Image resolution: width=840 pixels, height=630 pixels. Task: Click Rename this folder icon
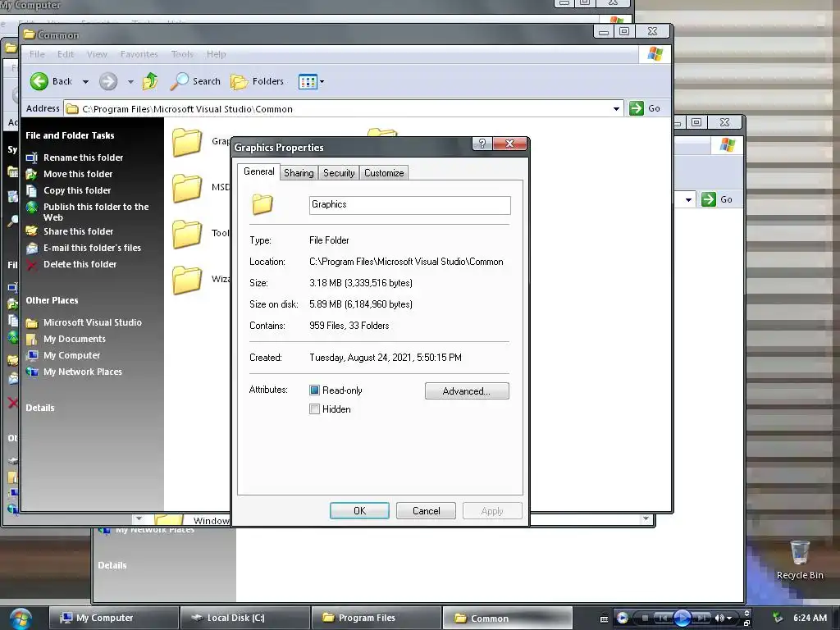[32, 157]
